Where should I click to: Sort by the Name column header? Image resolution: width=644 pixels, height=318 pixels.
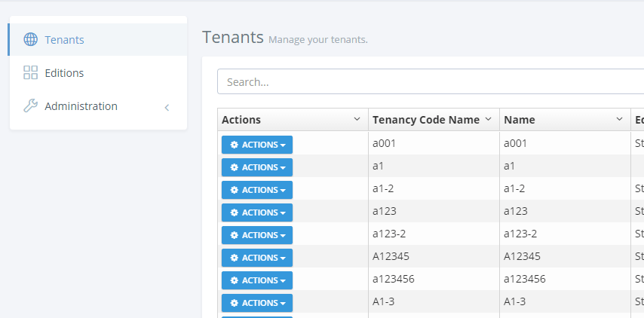point(519,119)
